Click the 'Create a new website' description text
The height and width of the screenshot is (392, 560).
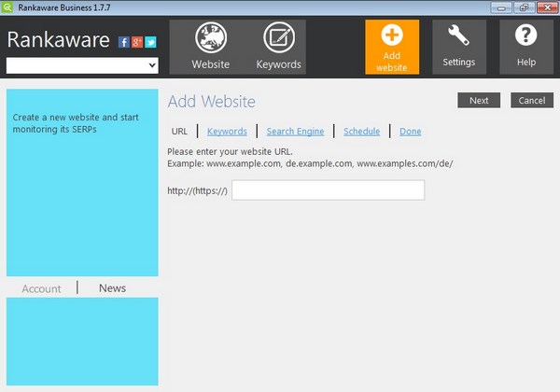click(76, 123)
